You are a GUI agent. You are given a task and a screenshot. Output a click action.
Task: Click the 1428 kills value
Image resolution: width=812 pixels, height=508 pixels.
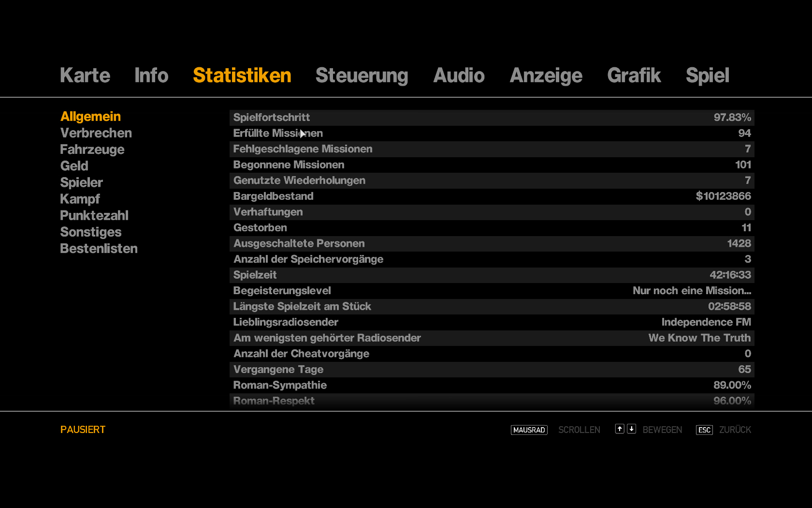(x=739, y=243)
